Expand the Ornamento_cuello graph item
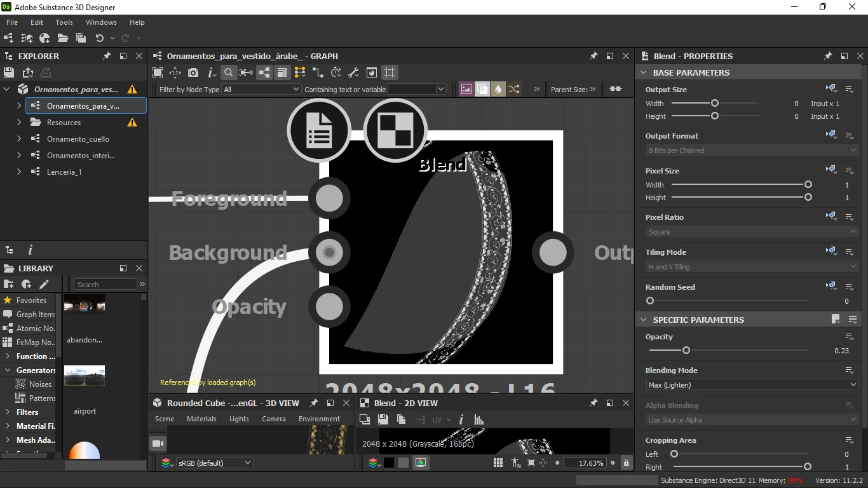Viewport: 868px width, 488px height. [19, 139]
